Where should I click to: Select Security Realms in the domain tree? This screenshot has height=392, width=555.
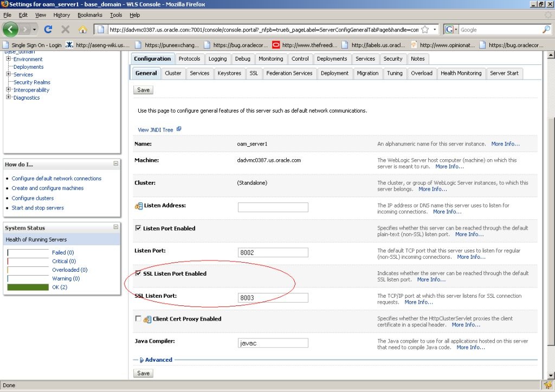pos(32,82)
